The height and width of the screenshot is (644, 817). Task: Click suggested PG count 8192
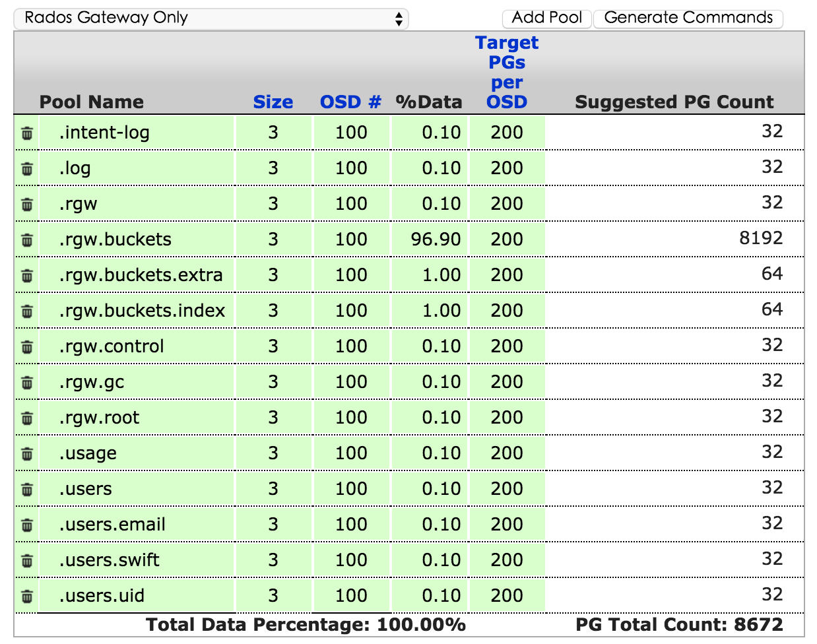761,238
